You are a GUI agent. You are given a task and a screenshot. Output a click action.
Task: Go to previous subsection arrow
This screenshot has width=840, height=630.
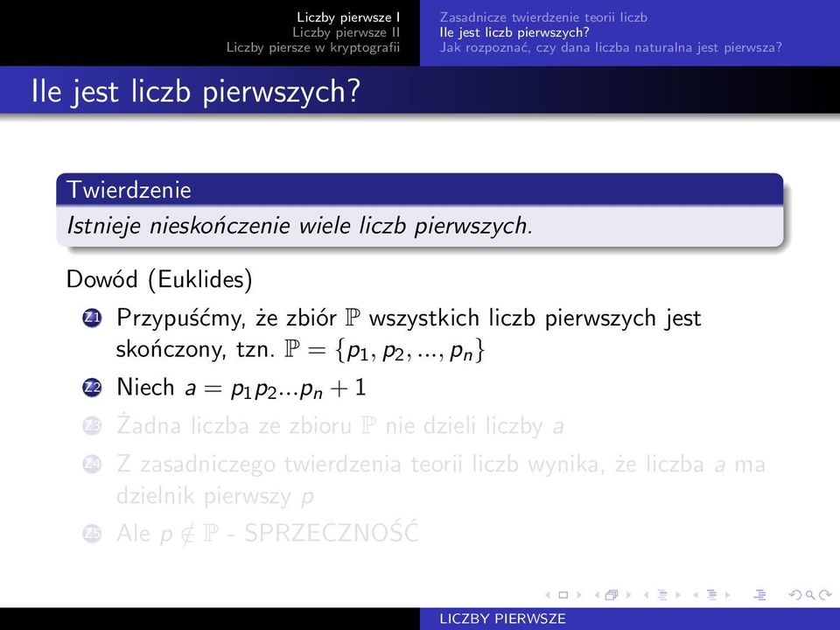(646, 595)
